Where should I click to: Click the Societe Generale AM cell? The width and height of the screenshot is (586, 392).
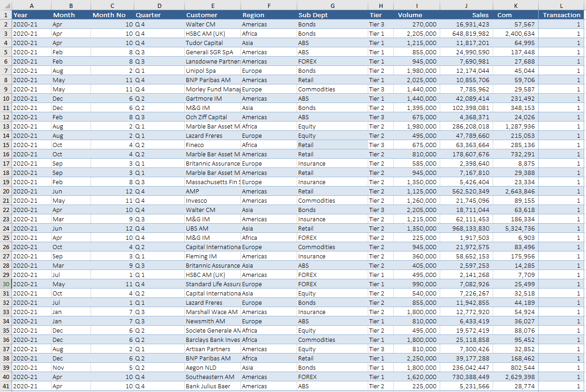tap(212, 330)
